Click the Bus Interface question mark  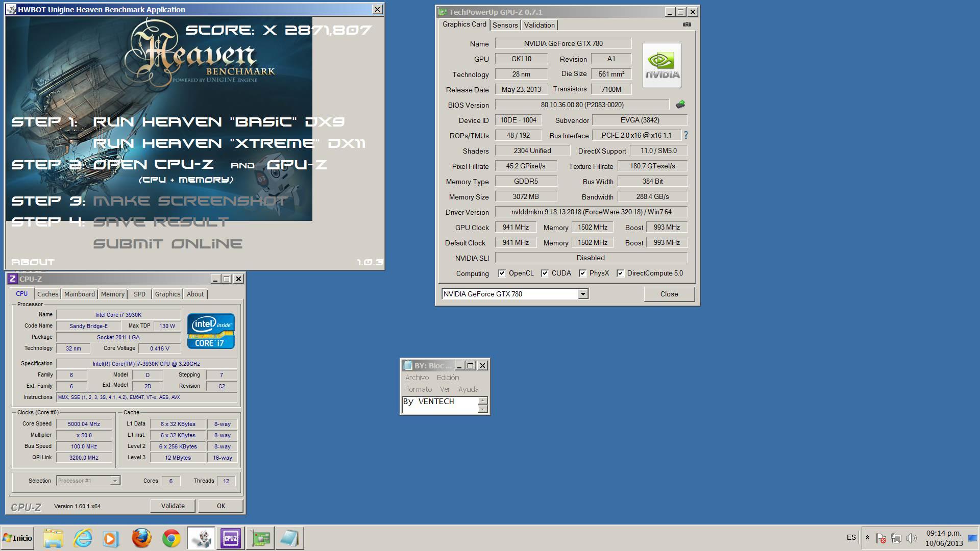[686, 135]
